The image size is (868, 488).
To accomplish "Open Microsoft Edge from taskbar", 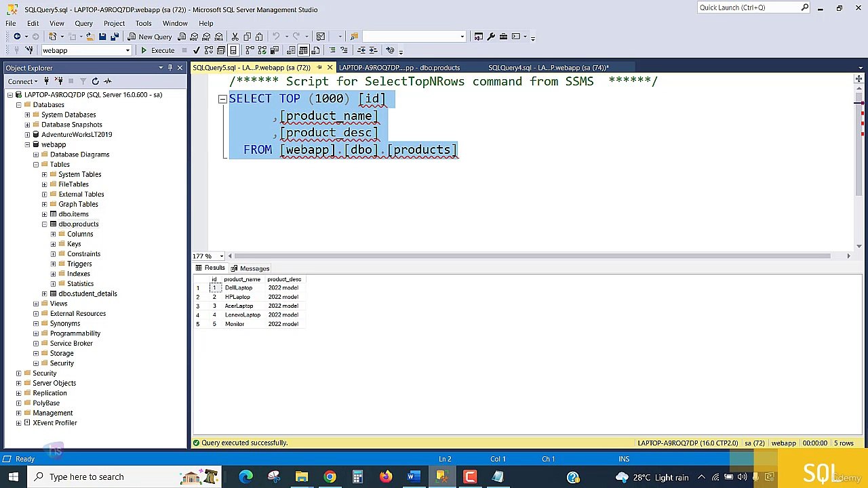I will click(246, 477).
